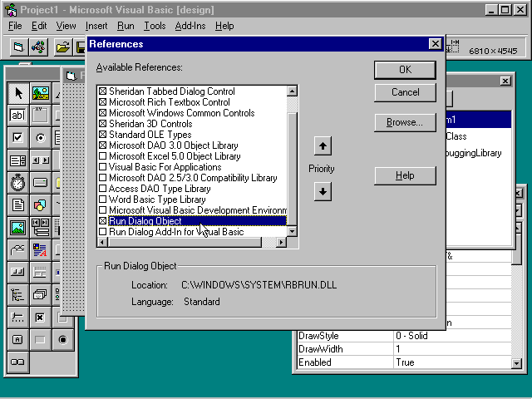Click the Open Project folder toolbar icon
The height and width of the screenshot is (399, 532).
62,47
